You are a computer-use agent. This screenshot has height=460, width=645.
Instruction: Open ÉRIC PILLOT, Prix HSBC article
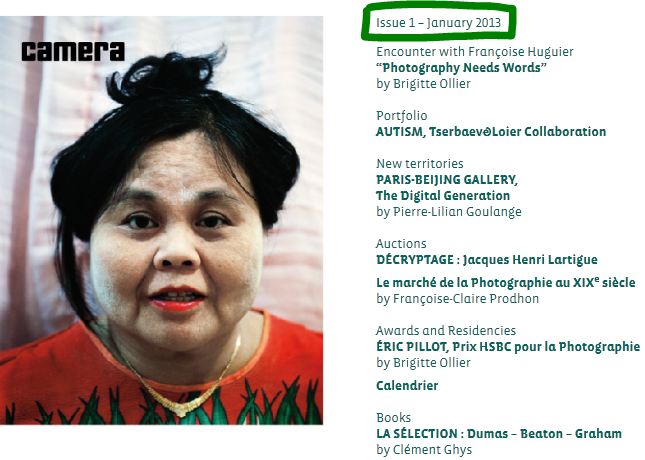tap(508, 346)
